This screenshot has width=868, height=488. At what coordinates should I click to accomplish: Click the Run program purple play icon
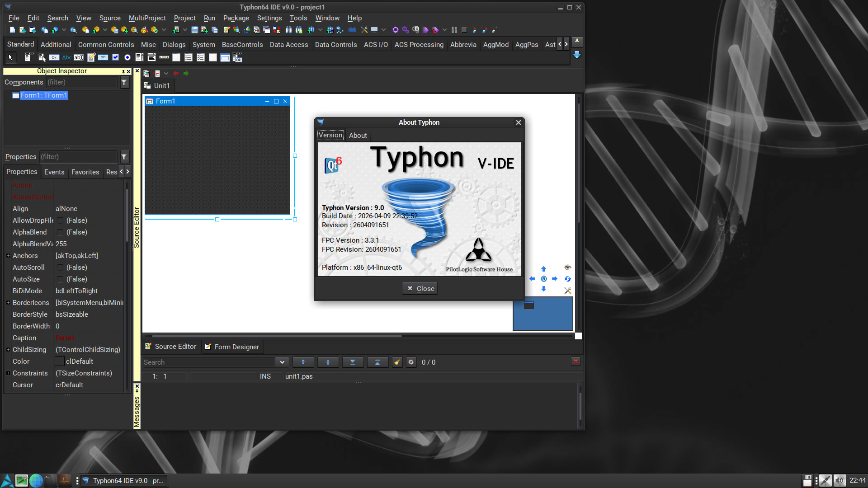425,30
